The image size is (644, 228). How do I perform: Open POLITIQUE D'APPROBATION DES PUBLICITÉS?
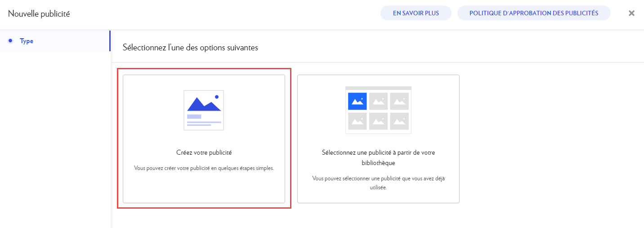pyautogui.click(x=533, y=13)
